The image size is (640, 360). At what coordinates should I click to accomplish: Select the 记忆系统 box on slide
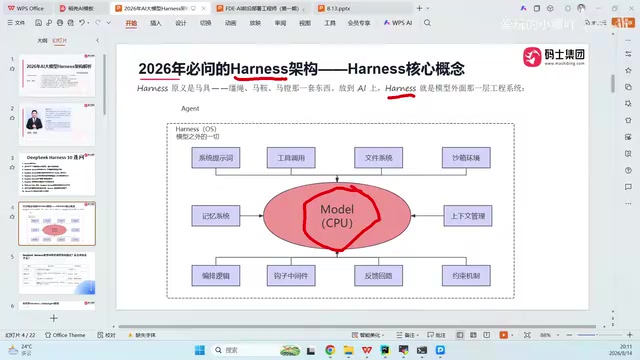(216, 216)
